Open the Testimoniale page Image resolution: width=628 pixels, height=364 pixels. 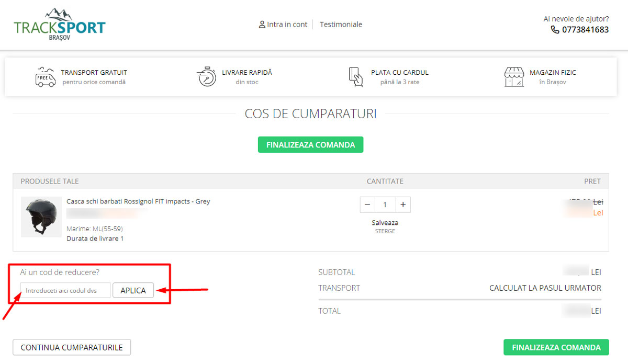[x=341, y=25]
